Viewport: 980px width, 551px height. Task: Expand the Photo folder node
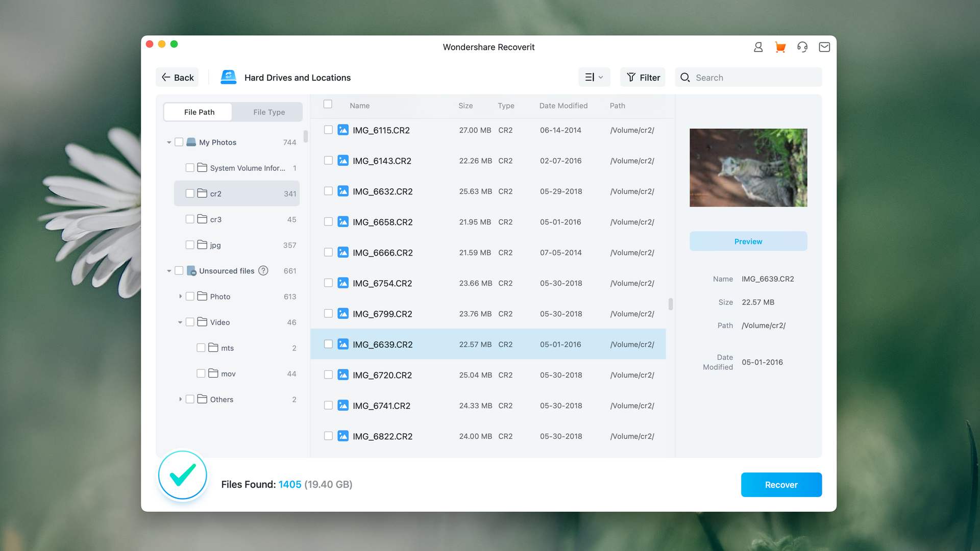tap(180, 296)
